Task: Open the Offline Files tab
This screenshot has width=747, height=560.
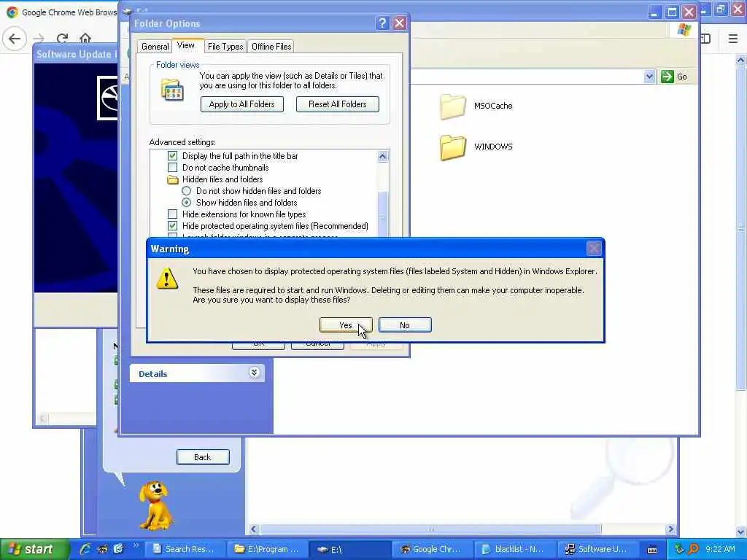Action: point(271,46)
